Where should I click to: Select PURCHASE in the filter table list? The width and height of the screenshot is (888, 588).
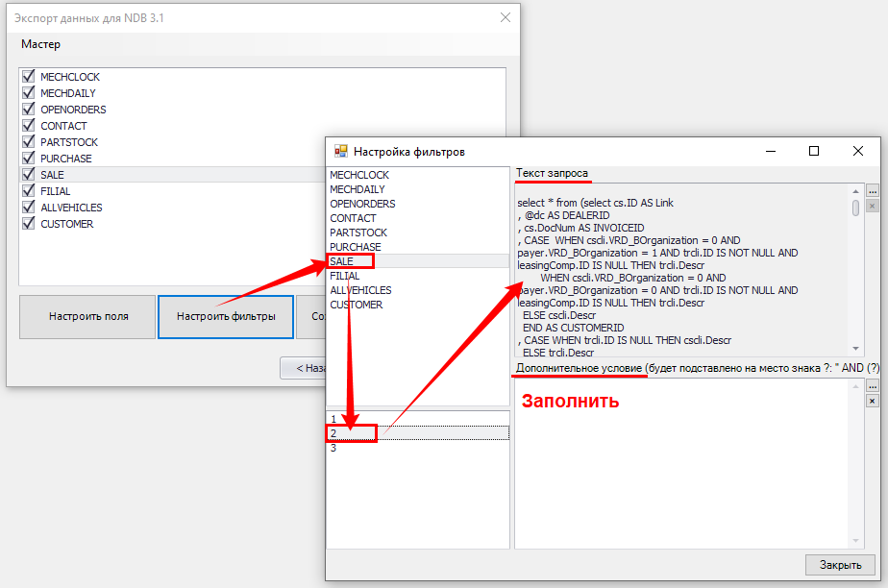(355, 247)
